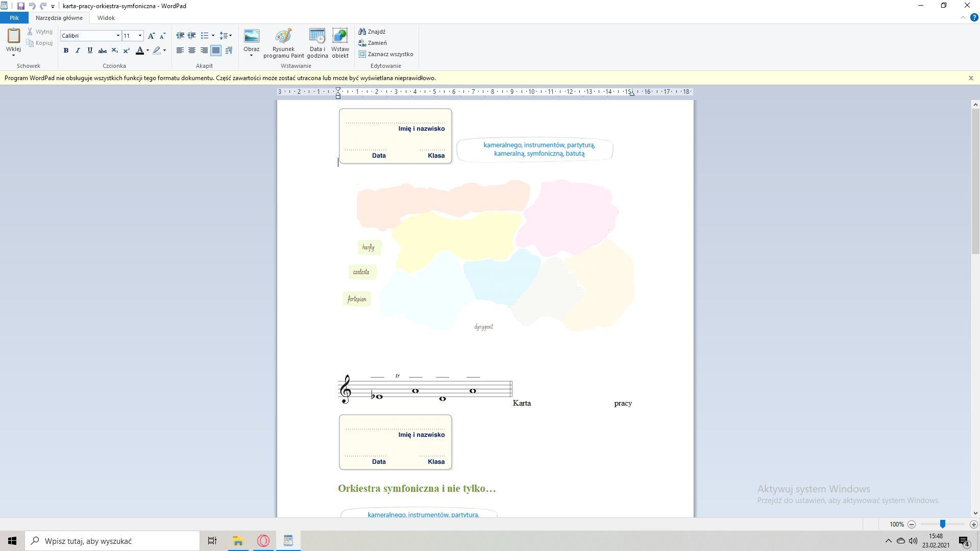Insert Data i godzina
Screen dimensions: 980x551
(x=317, y=43)
